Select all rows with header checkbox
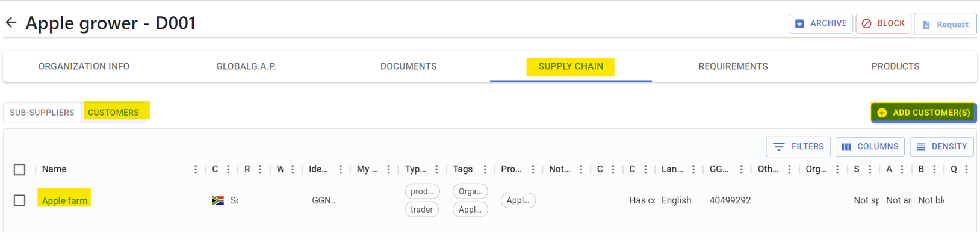The width and height of the screenshot is (980, 239). click(20, 169)
